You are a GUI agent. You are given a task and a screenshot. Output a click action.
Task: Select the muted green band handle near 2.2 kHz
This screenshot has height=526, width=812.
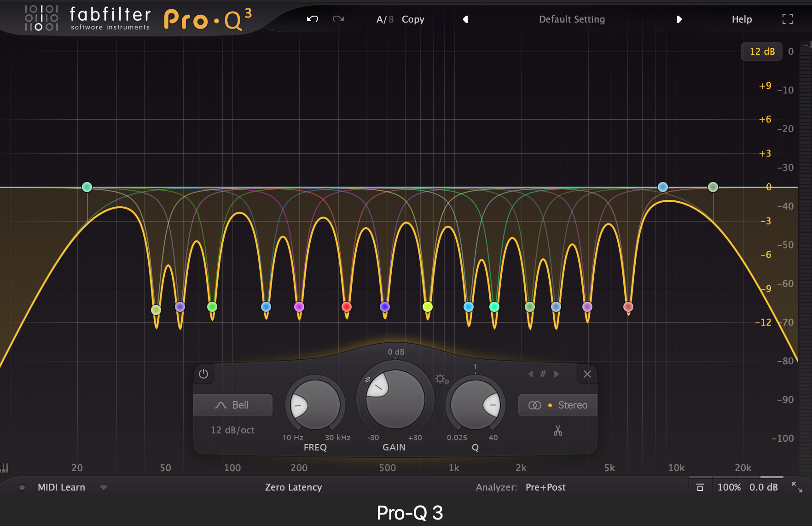tap(530, 307)
